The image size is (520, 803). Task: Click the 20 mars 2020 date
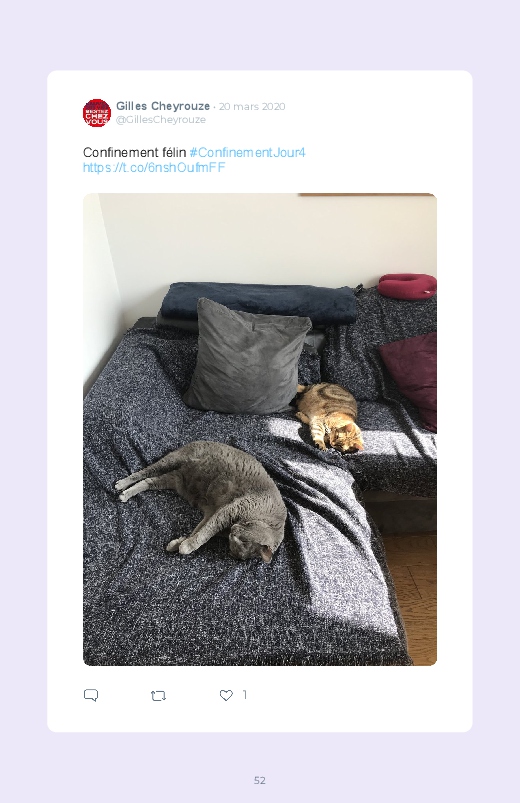252,107
